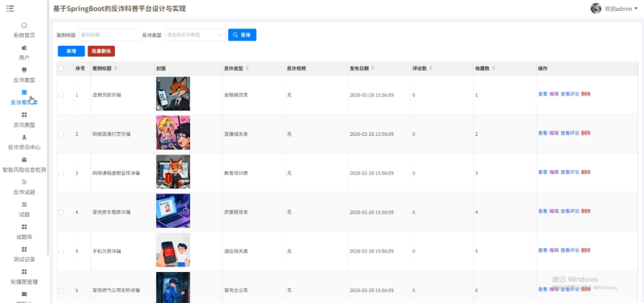Open the 智能风险信息检测 briefcase icon
Image resolution: width=644 pixels, height=303 pixels.
click(24, 159)
